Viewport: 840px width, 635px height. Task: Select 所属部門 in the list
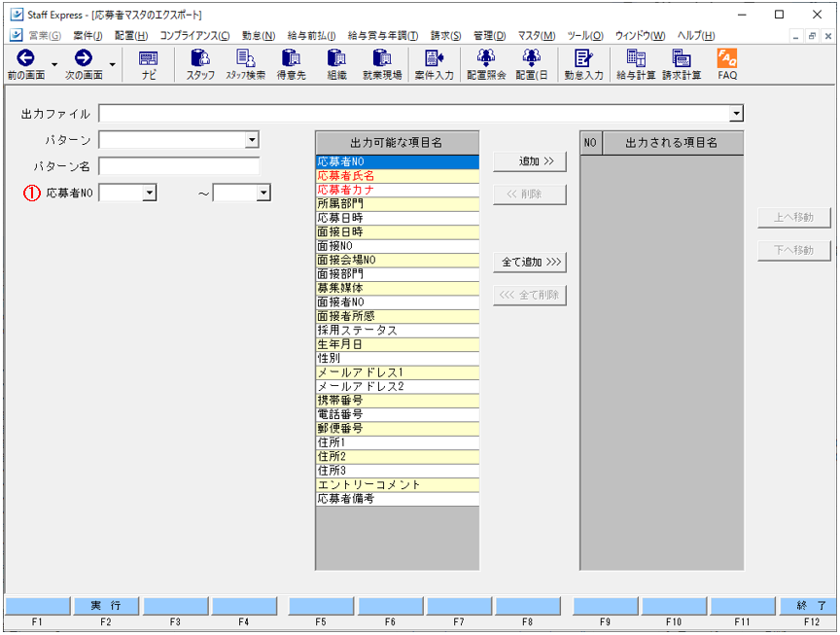coord(398,203)
